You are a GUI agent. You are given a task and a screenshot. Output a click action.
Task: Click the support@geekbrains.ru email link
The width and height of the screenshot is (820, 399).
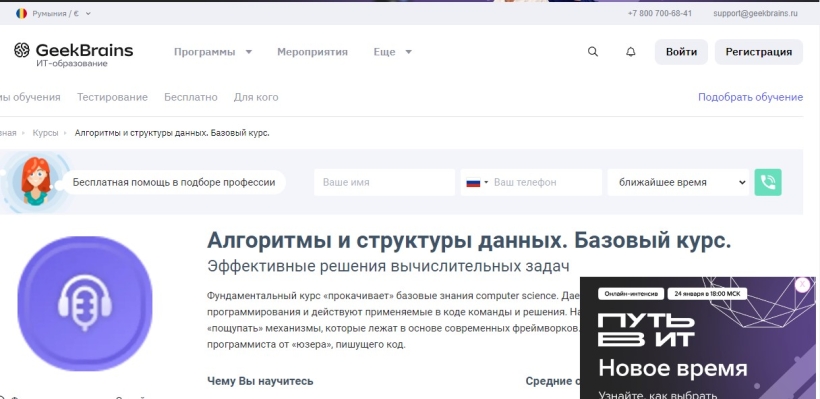[x=755, y=14]
